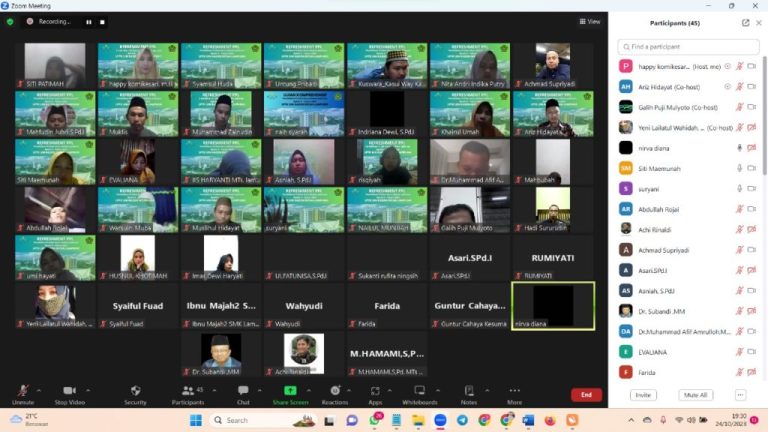Screen dimensions: 768x432
Task: Expand video options caret beside Stop Video
Action: coord(88,390)
